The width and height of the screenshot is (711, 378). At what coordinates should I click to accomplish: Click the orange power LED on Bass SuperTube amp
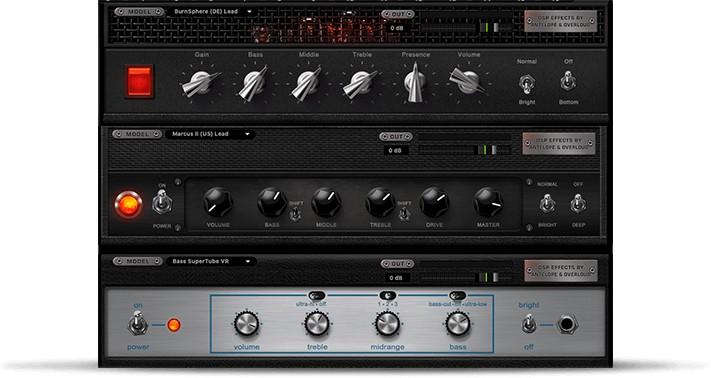(174, 325)
